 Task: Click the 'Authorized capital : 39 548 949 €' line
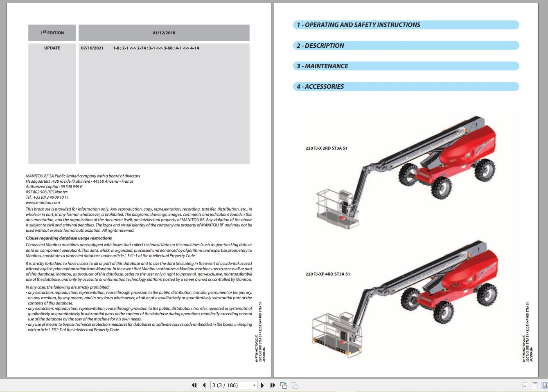click(54, 186)
